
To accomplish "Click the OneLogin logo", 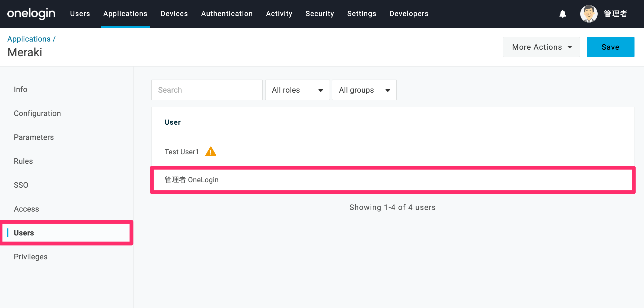I will point(31,14).
